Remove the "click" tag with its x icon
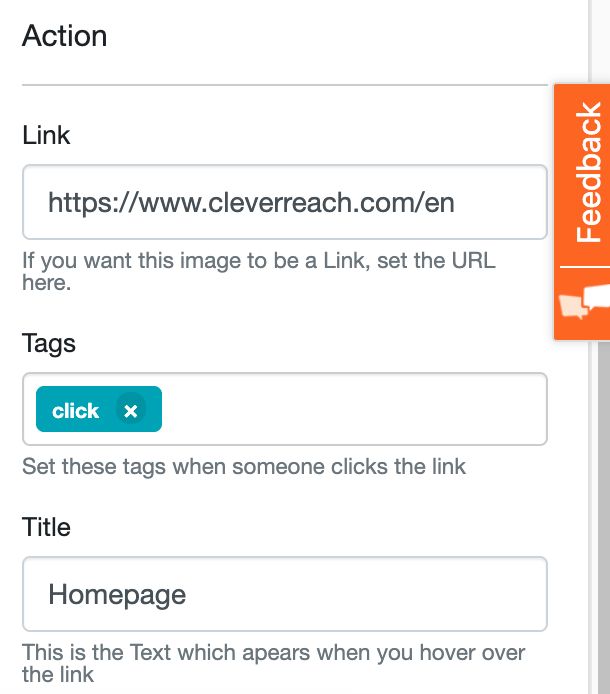This screenshot has width=610, height=694. click(x=130, y=410)
